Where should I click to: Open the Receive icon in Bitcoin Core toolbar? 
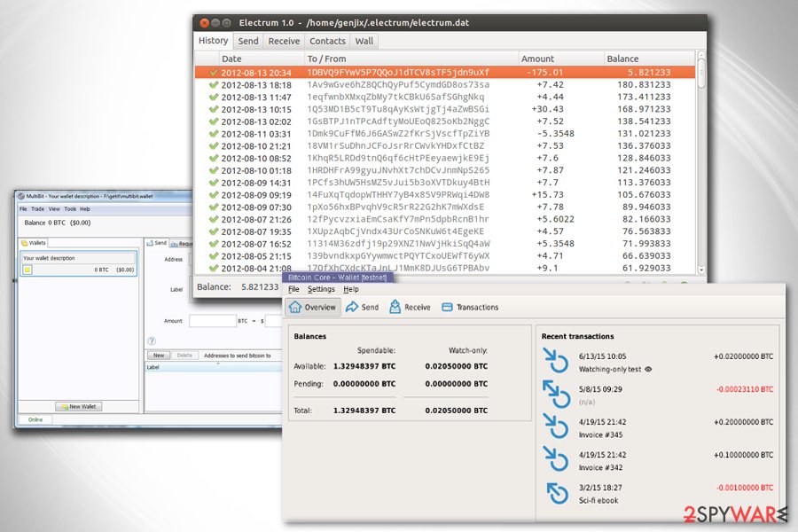[x=395, y=307]
